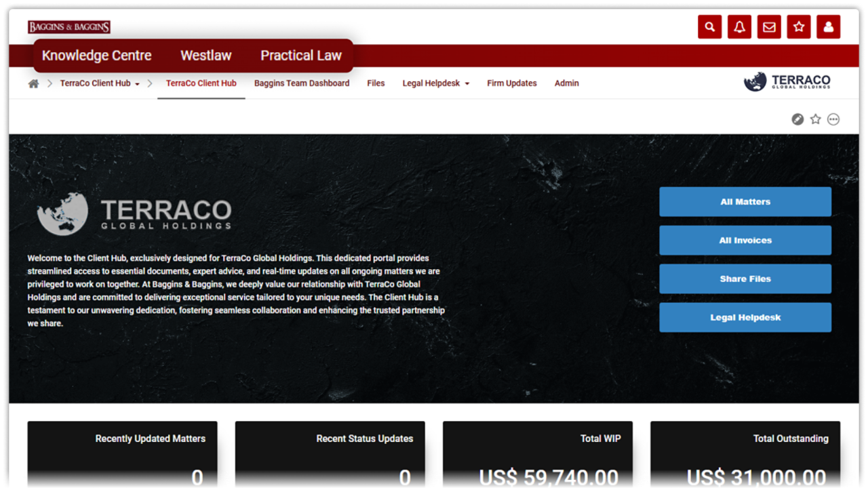Click the Baggins & Baggins logo
The height and width of the screenshot is (488, 868).
coord(69,27)
